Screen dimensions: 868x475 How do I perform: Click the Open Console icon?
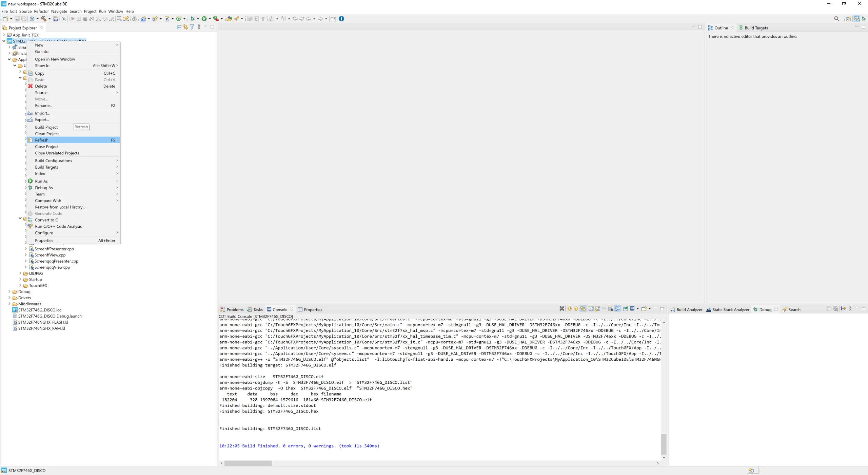(x=644, y=309)
